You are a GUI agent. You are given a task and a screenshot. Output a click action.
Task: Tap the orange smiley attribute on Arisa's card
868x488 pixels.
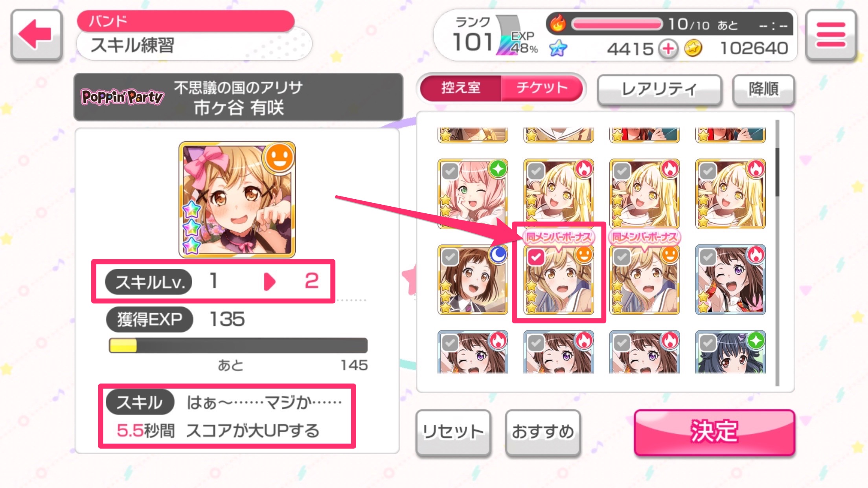[x=279, y=158]
